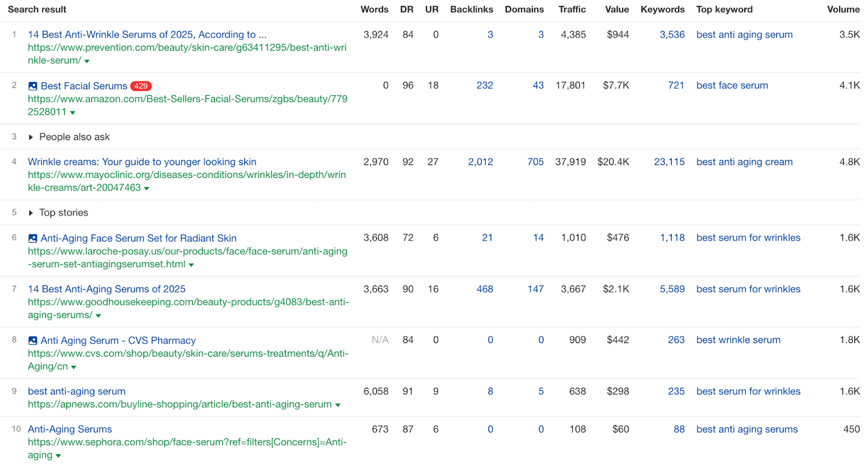Click the image icon beside Anti Aging Serum CVS
Viewport: 868px width, 464px height.
click(33, 341)
